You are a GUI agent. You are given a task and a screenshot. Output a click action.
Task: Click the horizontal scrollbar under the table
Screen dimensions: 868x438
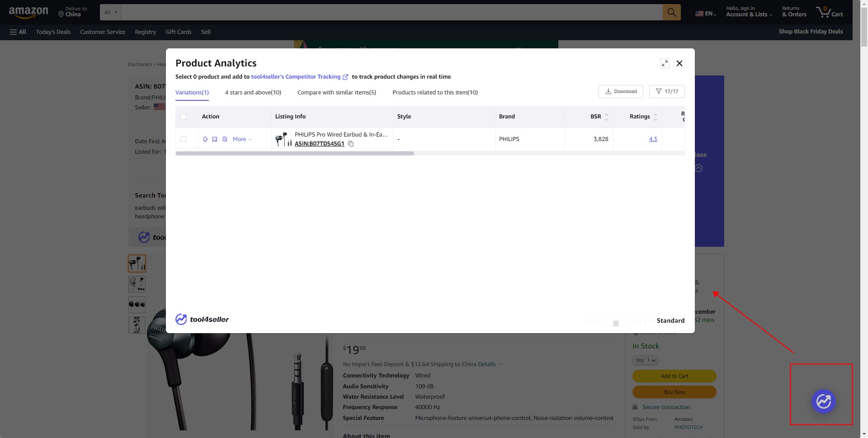point(295,154)
